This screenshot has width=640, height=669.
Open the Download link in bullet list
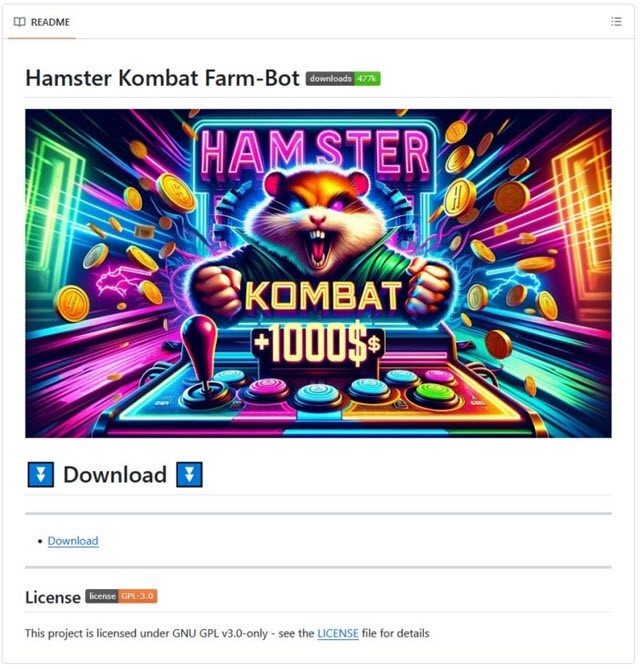point(73,541)
